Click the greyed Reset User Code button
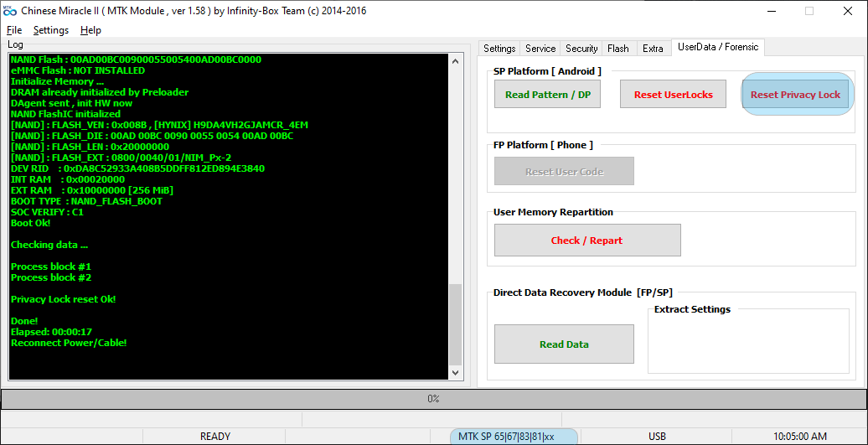This screenshot has width=868, height=445. pyautogui.click(x=564, y=171)
